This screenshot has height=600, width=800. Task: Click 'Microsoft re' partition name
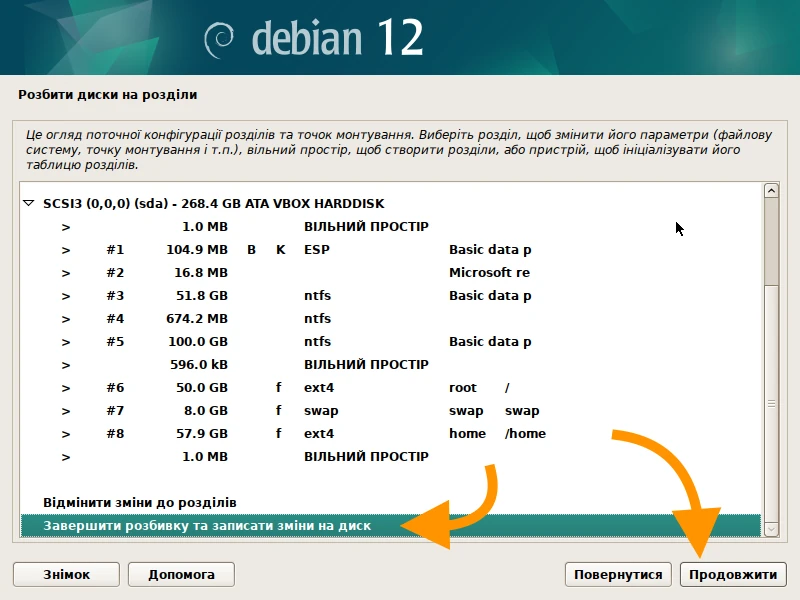489,272
